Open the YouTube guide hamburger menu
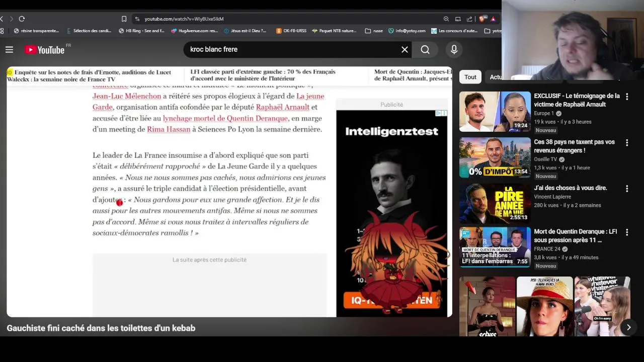The width and height of the screenshot is (644, 362). tap(9, 49)
